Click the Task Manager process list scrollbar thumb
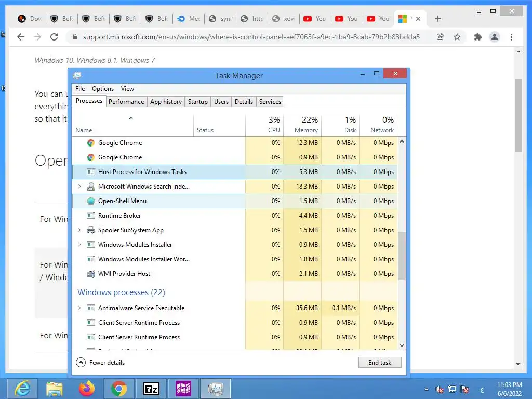 tap(402, 256)
